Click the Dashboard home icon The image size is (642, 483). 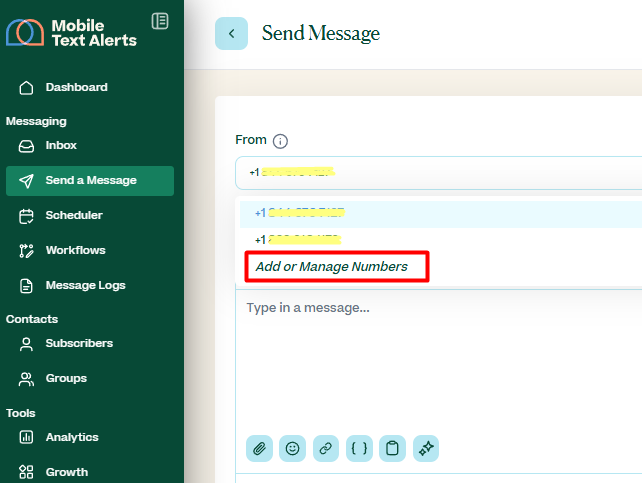pos(26,88)
